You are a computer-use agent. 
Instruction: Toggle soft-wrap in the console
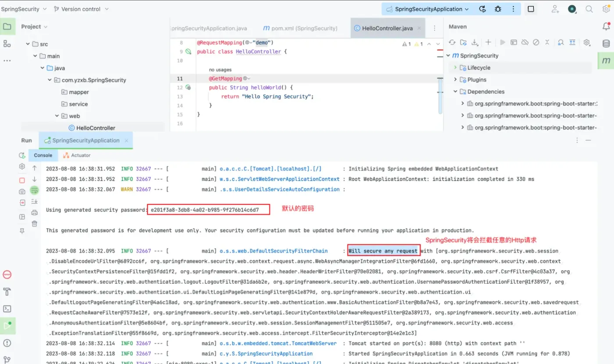(x=34, y=190)
